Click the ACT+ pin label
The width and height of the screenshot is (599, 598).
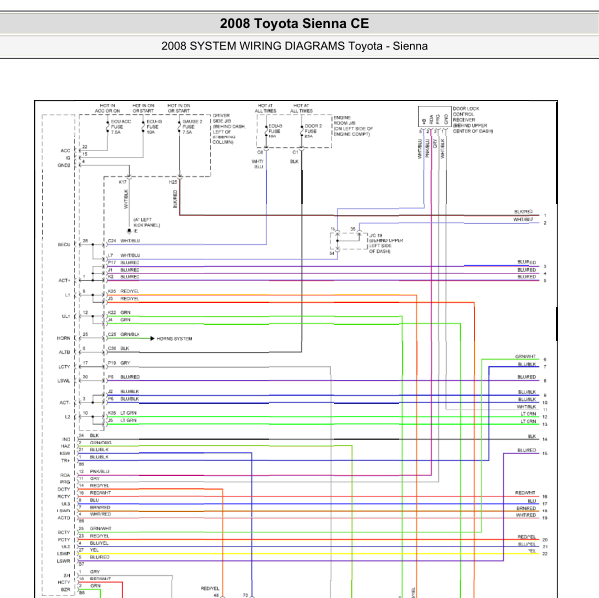(64, 281)
